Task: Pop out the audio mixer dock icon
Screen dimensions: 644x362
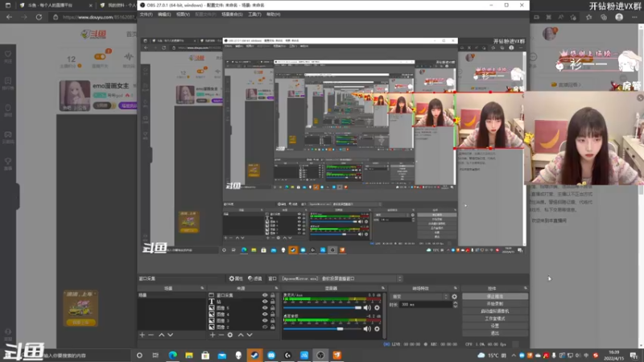Action: 383,289
